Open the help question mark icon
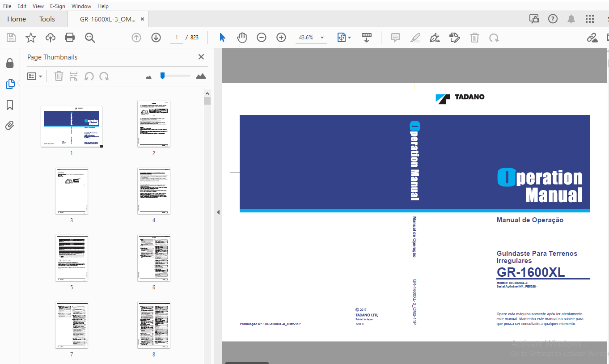This screenshot has width=609, height=364. [553, 19]
